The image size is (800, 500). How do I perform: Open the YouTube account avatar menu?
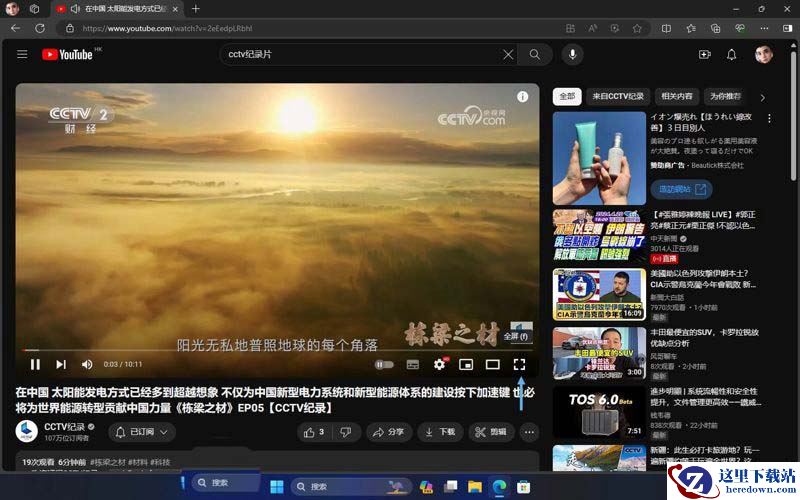(763, 54)
